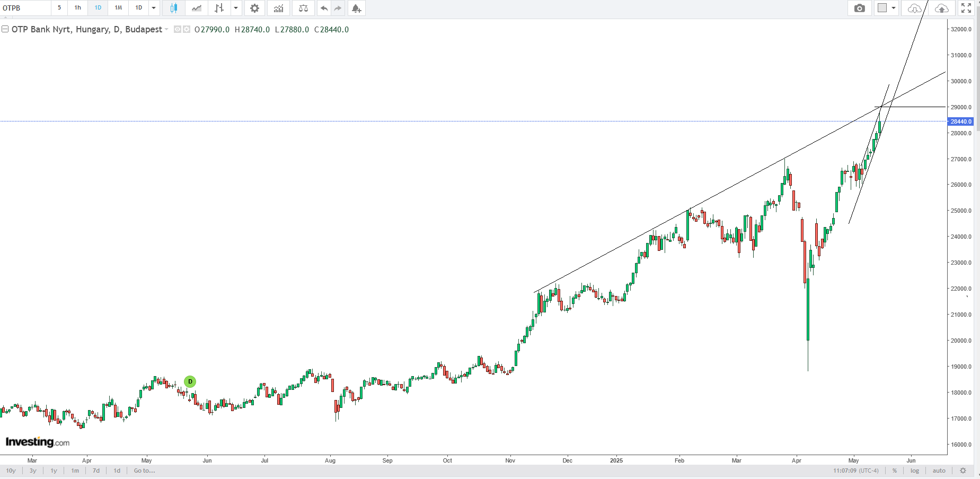980x479 pixels.
Task: Save chart layout to cloud
Action: pyautogui.click(x=941, y=8)
